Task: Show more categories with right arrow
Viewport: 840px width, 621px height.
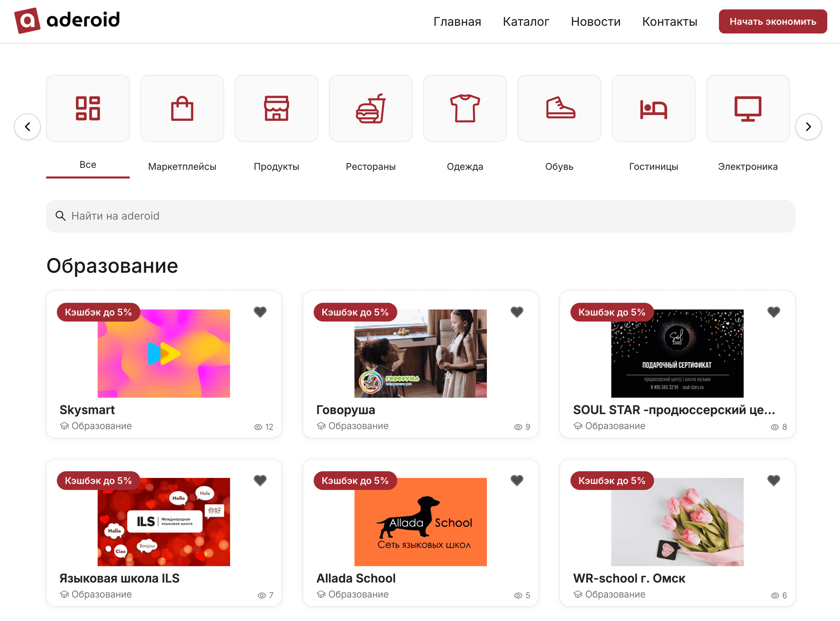Action: 808,127
